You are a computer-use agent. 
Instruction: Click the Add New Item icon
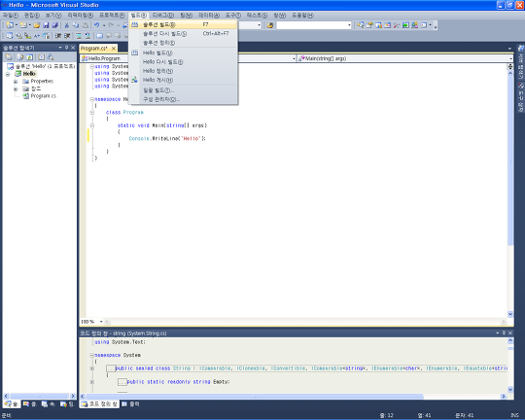23,25
